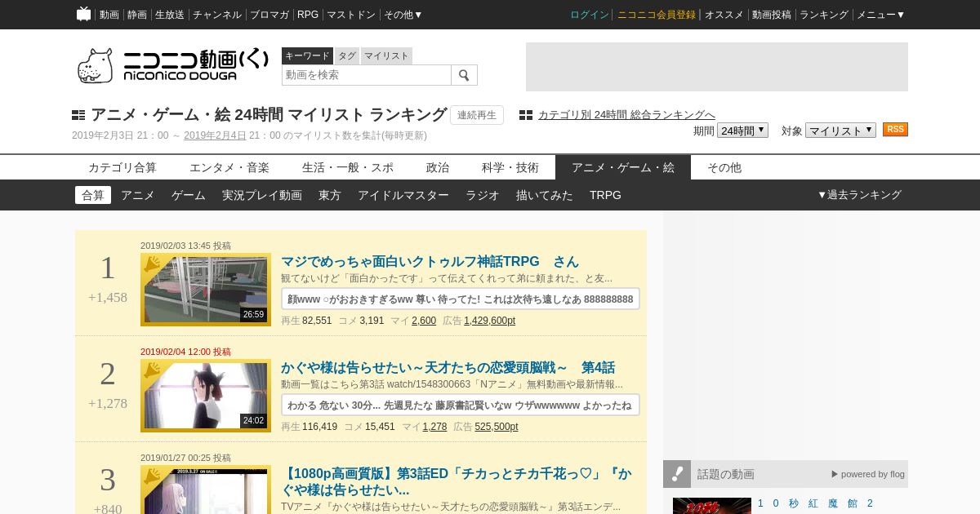980x514 pixels.
Task: Open the その他 dropdown in top bar
Action: (x=403, y=15)
